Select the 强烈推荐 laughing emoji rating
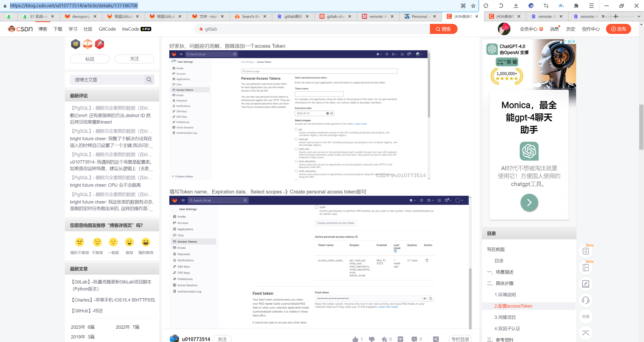 point(146,242)
